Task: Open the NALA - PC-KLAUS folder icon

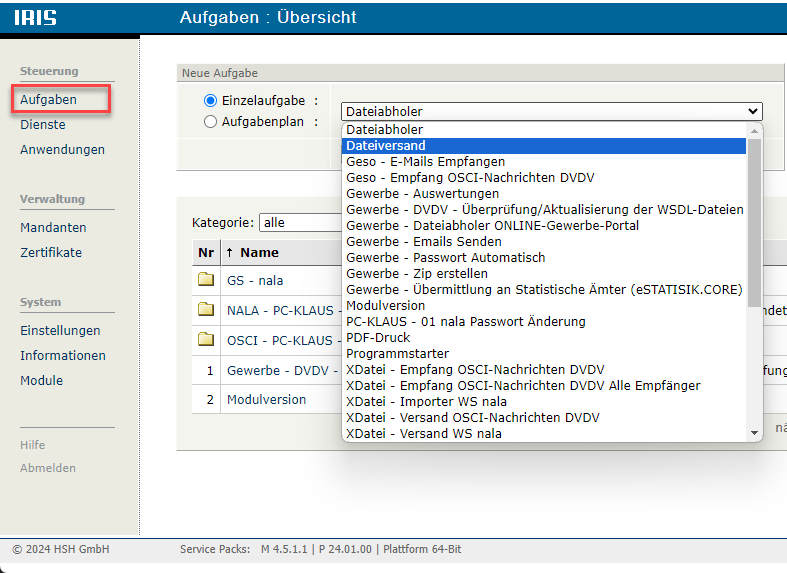Action: click(206, 310)
